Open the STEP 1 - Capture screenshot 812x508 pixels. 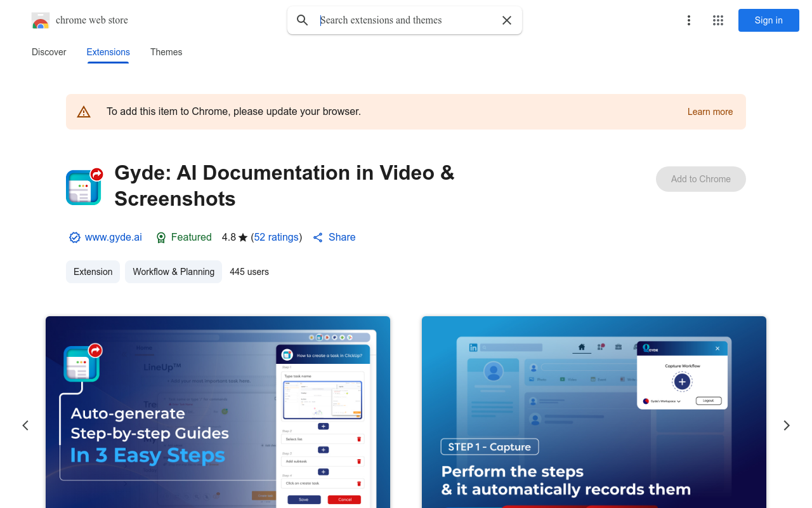coord(594,412)
